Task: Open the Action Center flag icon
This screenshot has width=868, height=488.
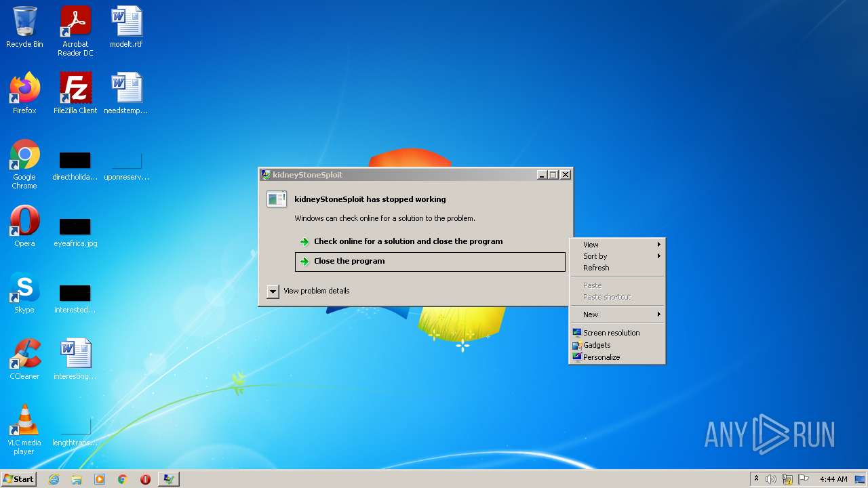Action: tap(804, 479)
